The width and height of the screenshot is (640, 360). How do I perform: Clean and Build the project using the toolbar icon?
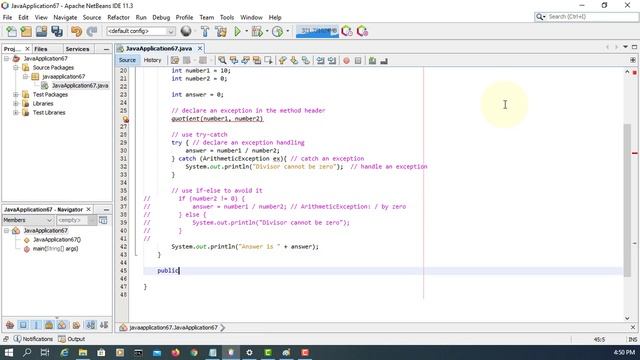pos(221,31)
